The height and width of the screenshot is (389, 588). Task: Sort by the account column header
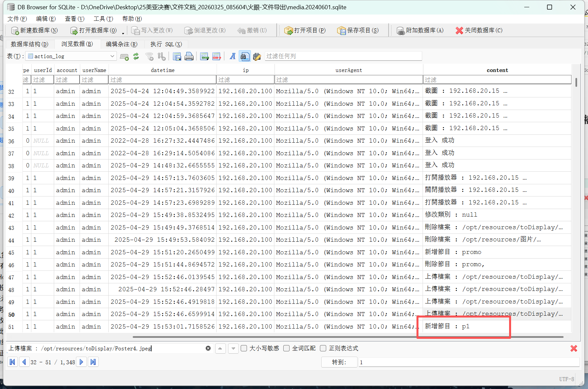tap(67, 70)
